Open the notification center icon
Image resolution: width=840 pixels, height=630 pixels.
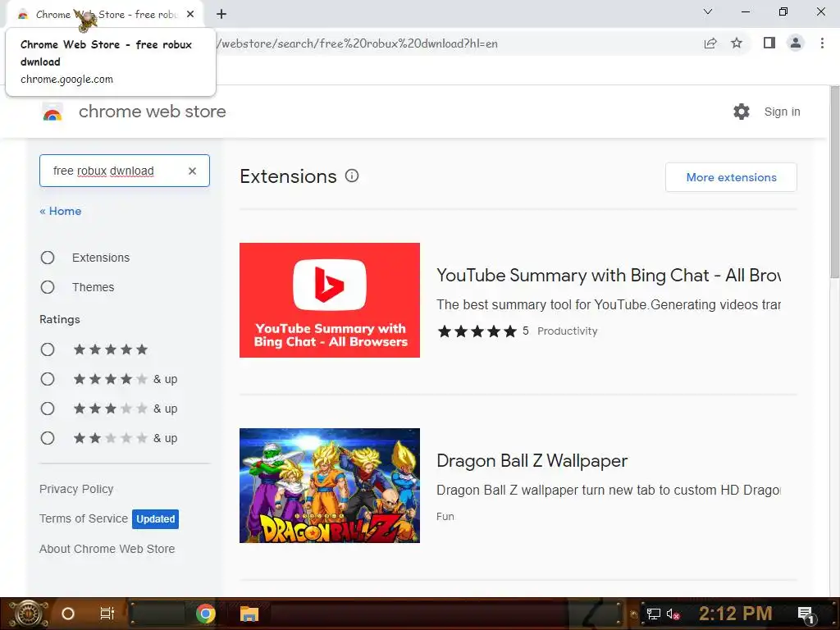click(x=806, y=614)
